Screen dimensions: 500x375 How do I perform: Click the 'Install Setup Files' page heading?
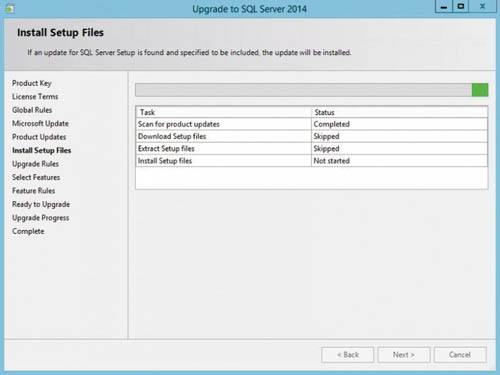(x=60, y=33)
